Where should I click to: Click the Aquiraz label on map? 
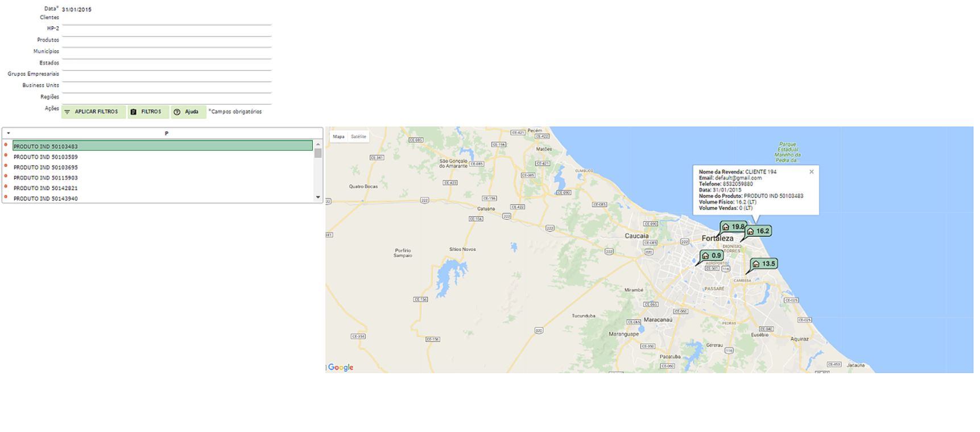[x=799, y=339]
